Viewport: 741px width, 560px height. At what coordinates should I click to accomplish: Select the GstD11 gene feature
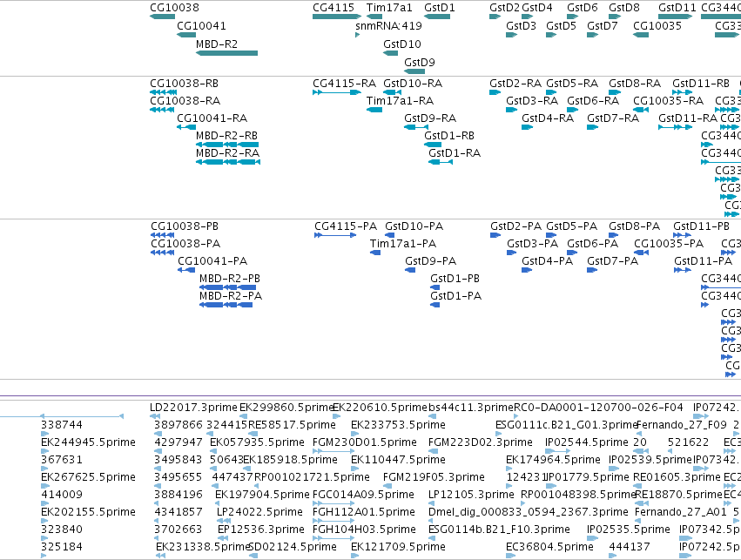676,17
